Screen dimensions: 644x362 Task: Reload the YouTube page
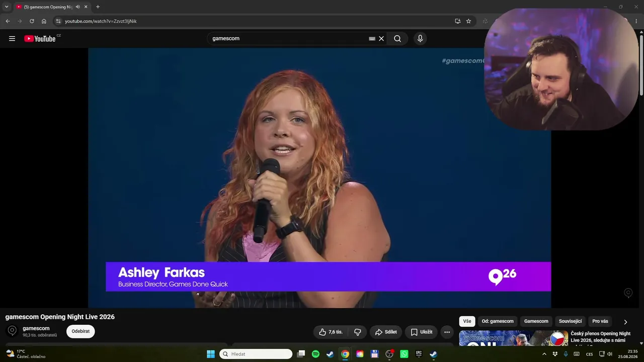[x=32, y=21]
